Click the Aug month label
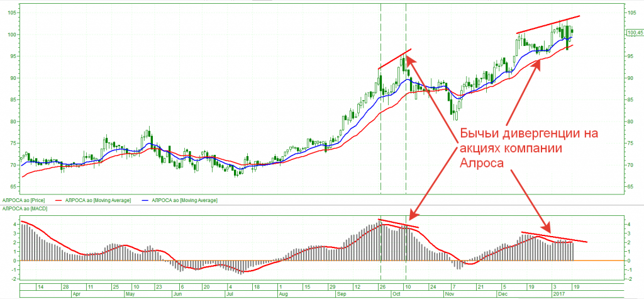 [283, 293]
